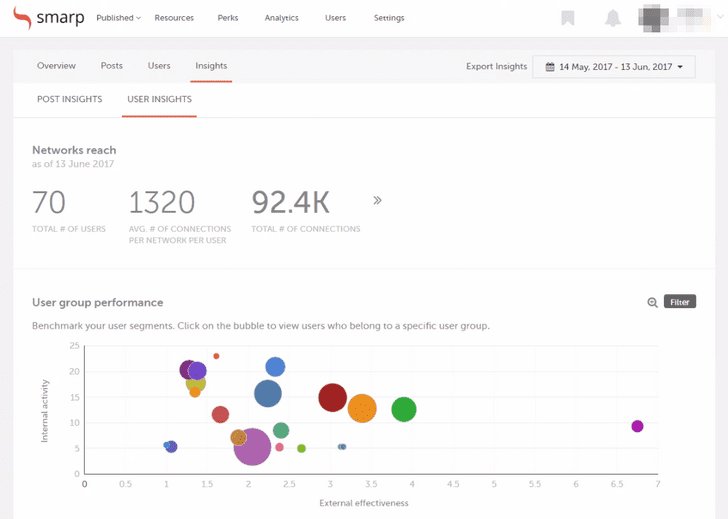Go to the Settings menu item
The width and height of the screenshot is (728, 519).
click(x=389, y=18)
